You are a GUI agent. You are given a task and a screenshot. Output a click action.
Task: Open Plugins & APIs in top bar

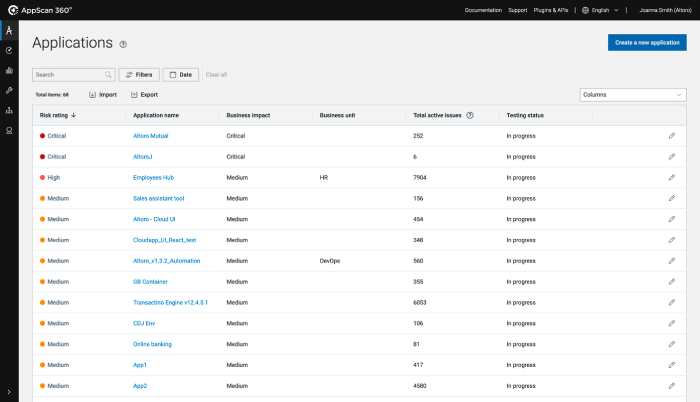point(552,10)
